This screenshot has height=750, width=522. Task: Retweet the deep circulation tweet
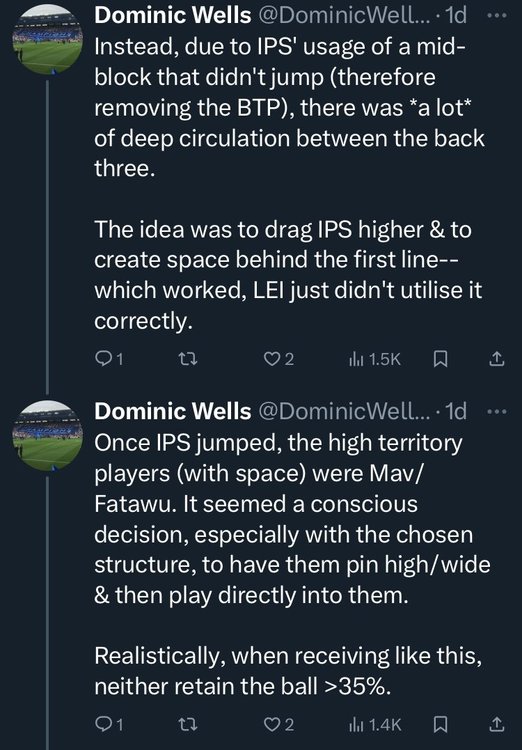coord(188,359)
